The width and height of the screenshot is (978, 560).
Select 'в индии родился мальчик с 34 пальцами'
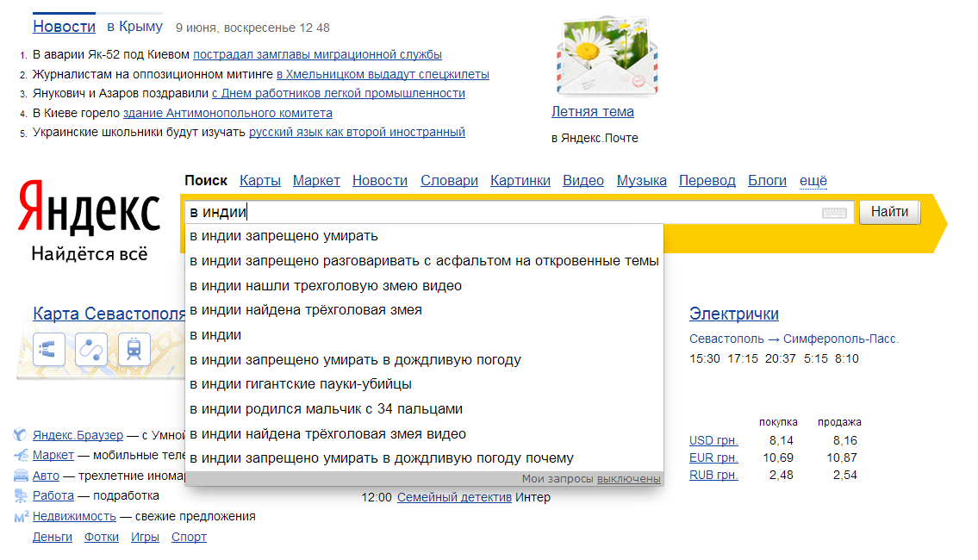tap(424, 409)
